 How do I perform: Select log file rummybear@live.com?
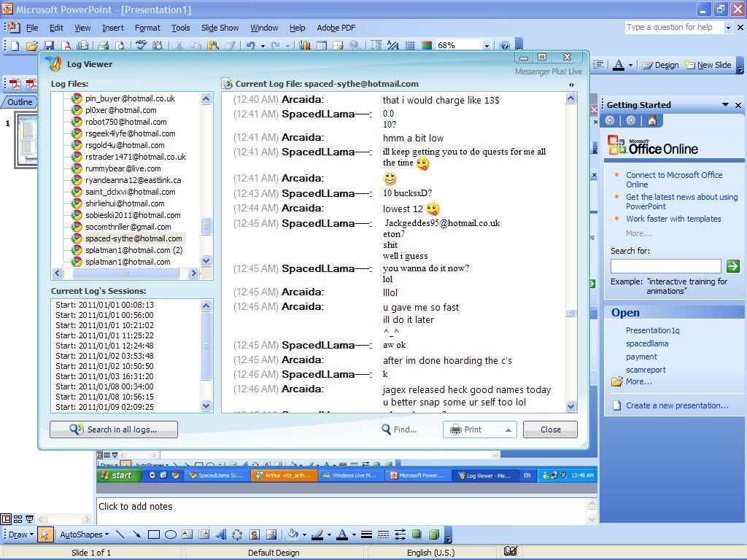point(123,168)
